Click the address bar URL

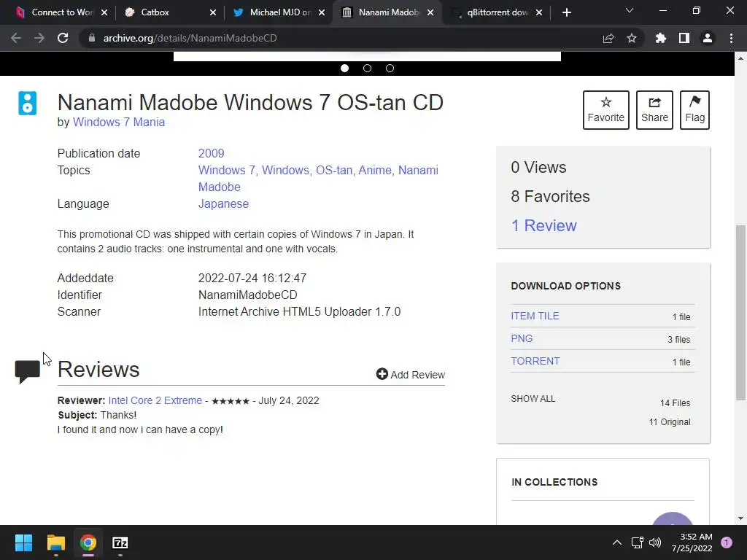190,38
